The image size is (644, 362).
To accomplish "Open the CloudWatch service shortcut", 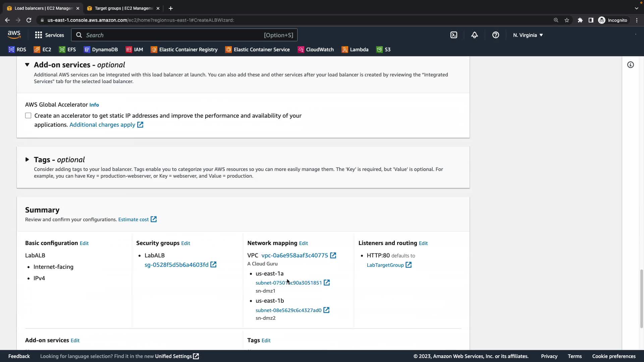I will [x=316, y=50].
